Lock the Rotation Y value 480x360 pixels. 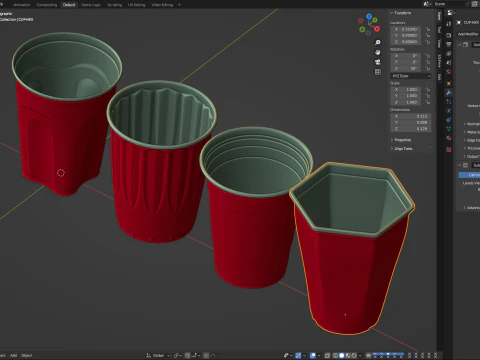pyautogui.click(x=428, y=62)
